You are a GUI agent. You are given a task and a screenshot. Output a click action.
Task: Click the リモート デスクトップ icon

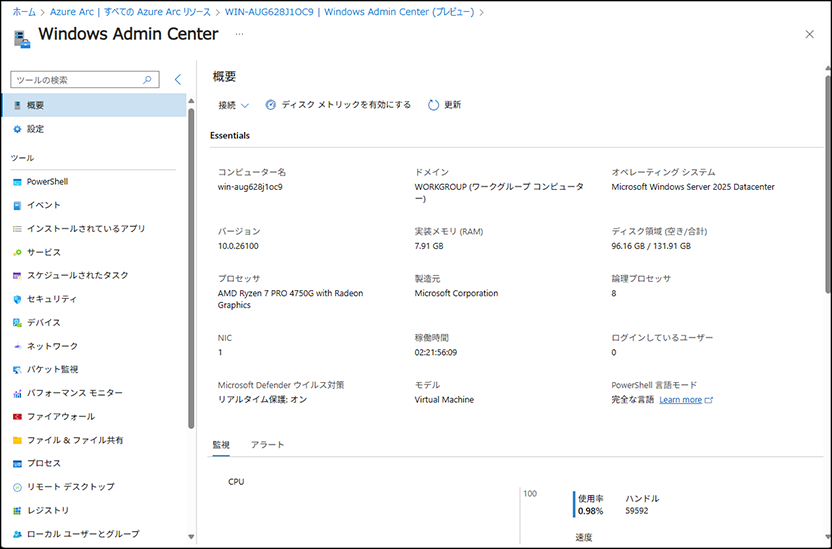pyautogui.click(x=18, y=487)
